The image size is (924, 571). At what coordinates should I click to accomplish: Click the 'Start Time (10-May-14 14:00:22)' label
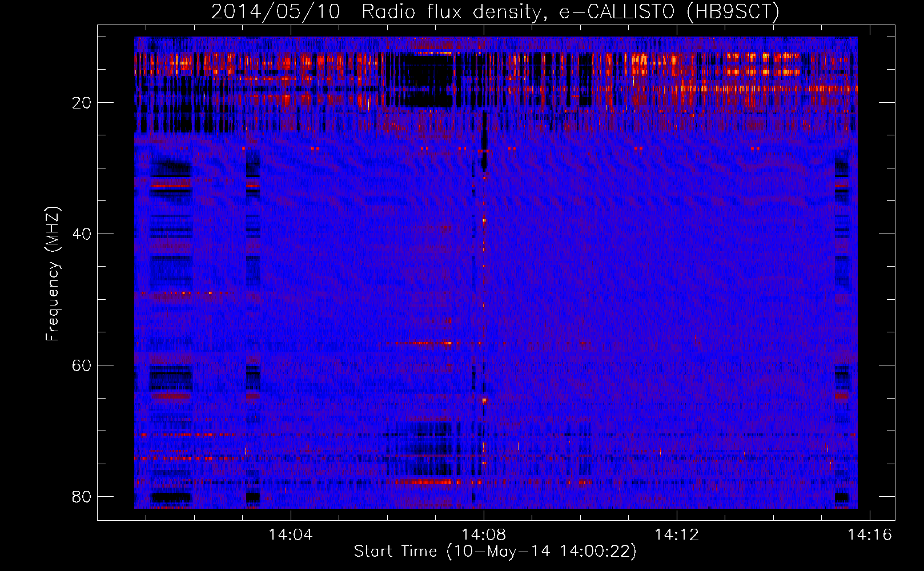click(495, 552)
